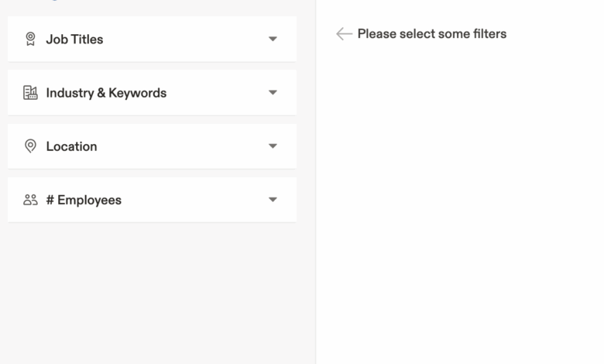This screenshot has width=604, height=364.
Task: Click the 'Please select some filters' message
Action: 431,34
